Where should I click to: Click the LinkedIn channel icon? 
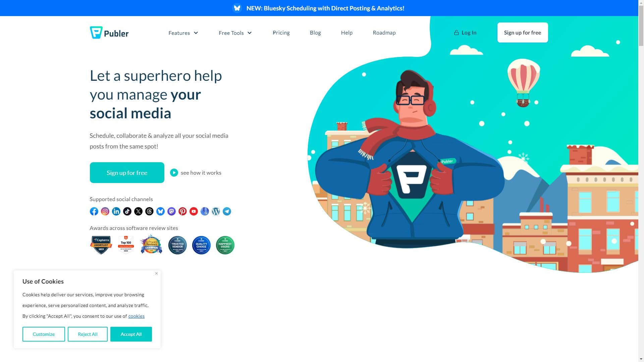[x=116, y=211]
